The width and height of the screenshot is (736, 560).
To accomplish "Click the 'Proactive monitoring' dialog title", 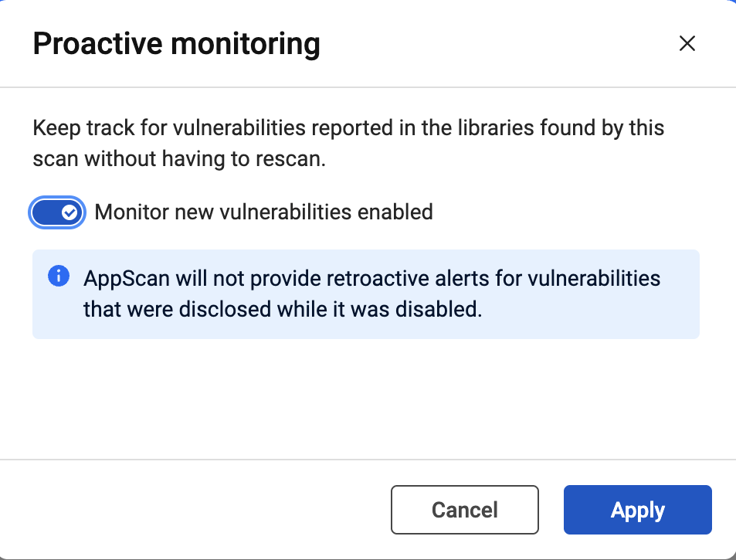I will point(176,44).
